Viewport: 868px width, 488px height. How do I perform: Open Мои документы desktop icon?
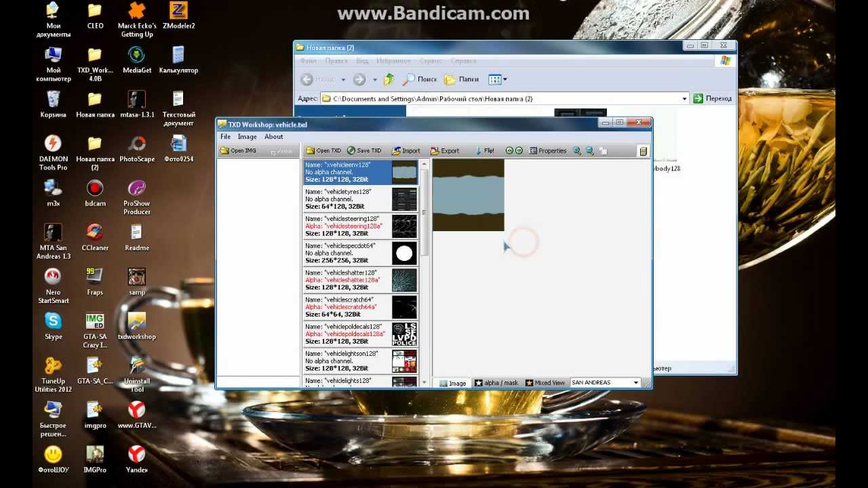(53, 20)
